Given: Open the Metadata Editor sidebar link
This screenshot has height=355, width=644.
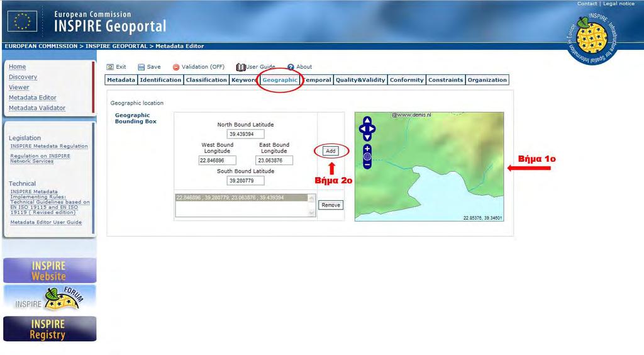Looking at the screenshot, I should tap(33, 98).
